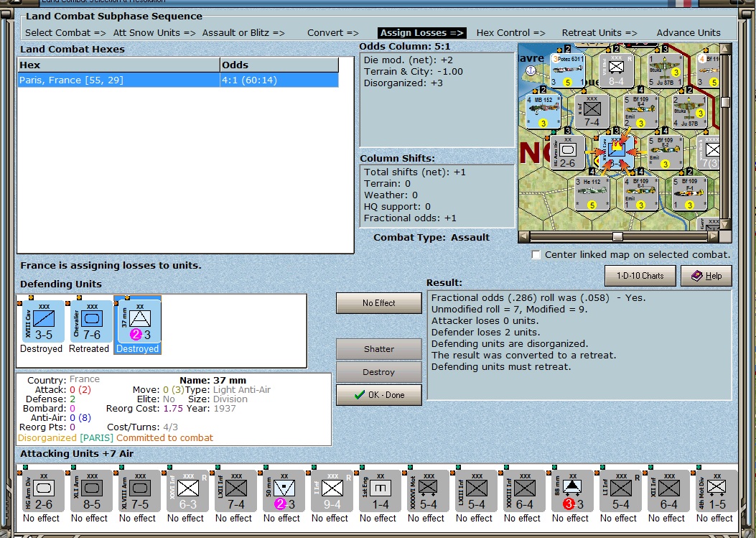Click the No Effect button

379,303
